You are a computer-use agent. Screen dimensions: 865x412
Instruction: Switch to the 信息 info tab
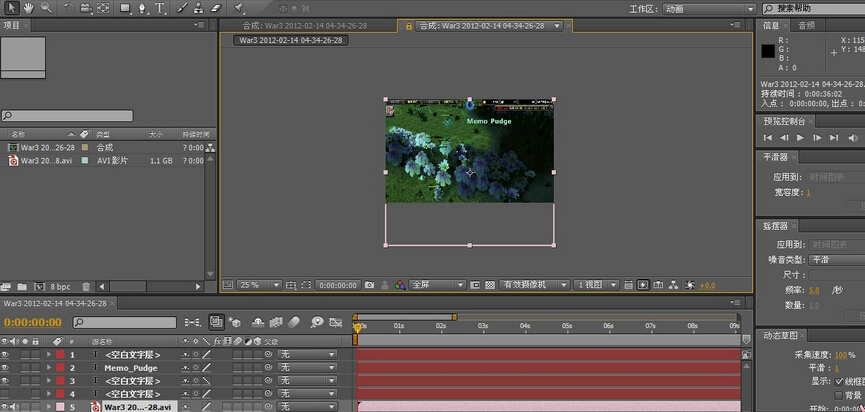point(771,25)
